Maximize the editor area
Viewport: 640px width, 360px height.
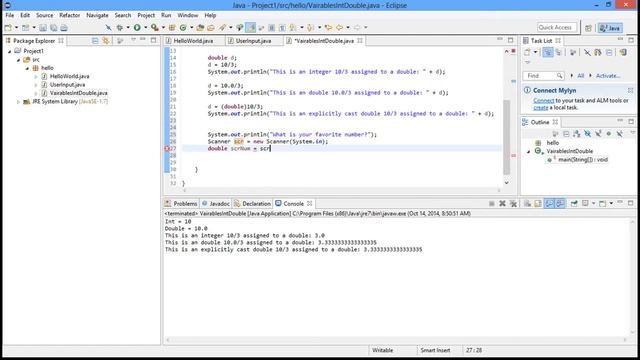(510, 40)
